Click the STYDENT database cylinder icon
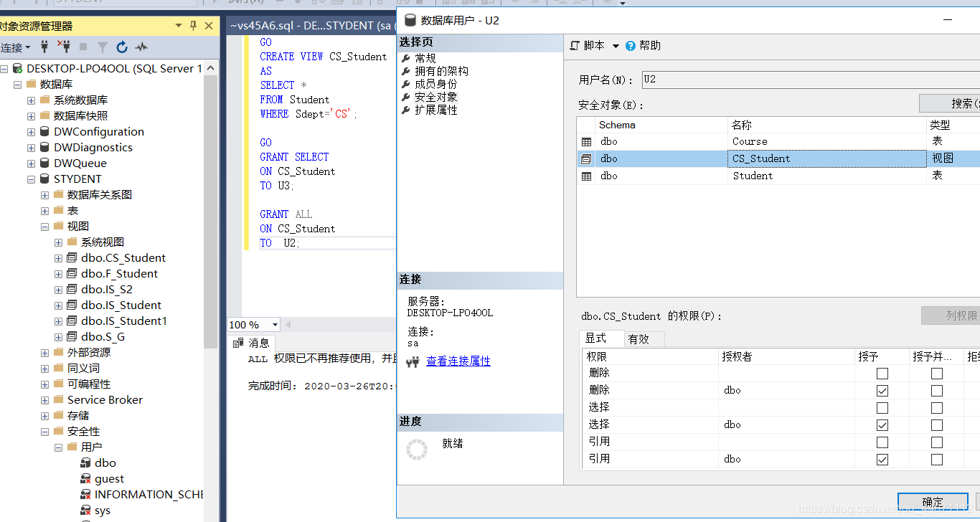980x522 pixels. click(x=44, y=179)
